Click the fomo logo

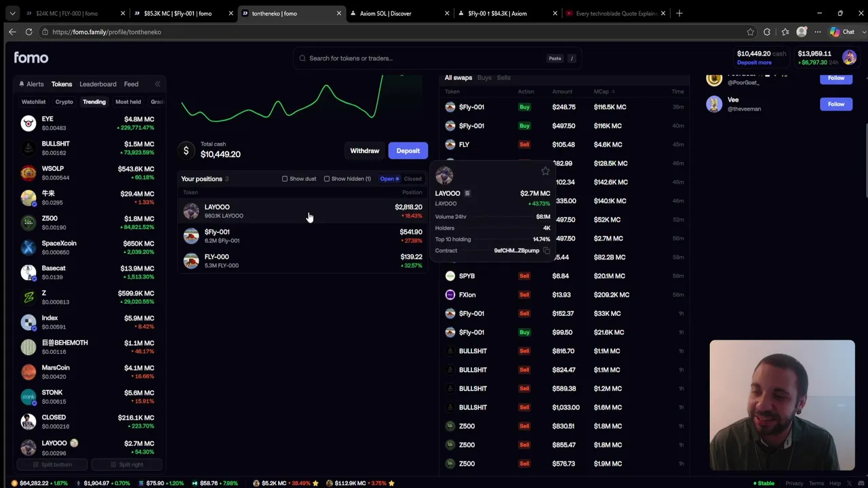click(x=31, y=58)
